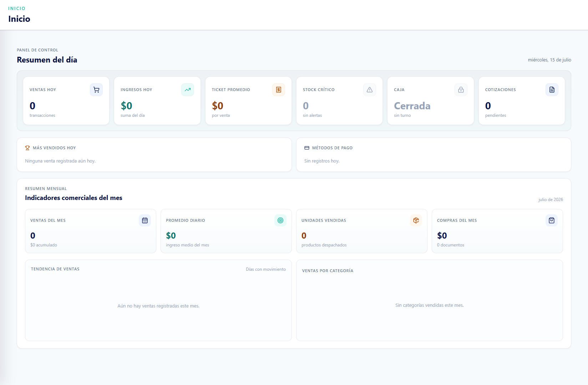This screenshot has height=385, width=588.
Task: Click the 'Cerrada' status in Caja card
Action: pyautogui.click(x=412, y=106)
